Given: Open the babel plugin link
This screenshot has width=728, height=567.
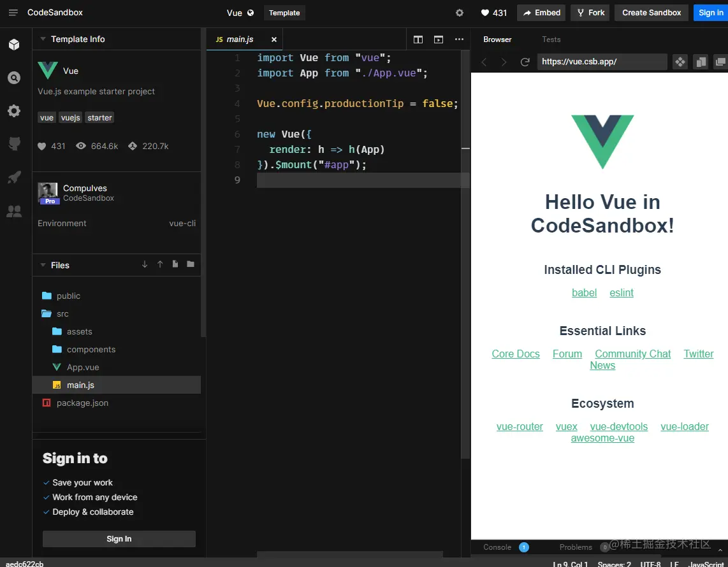Looking at the screenshot, I should tap(584, 293).
